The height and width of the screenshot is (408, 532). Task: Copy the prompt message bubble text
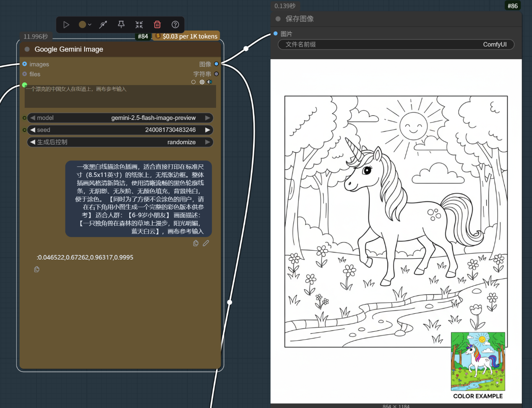pyautogui.click(x=196, y=243)
